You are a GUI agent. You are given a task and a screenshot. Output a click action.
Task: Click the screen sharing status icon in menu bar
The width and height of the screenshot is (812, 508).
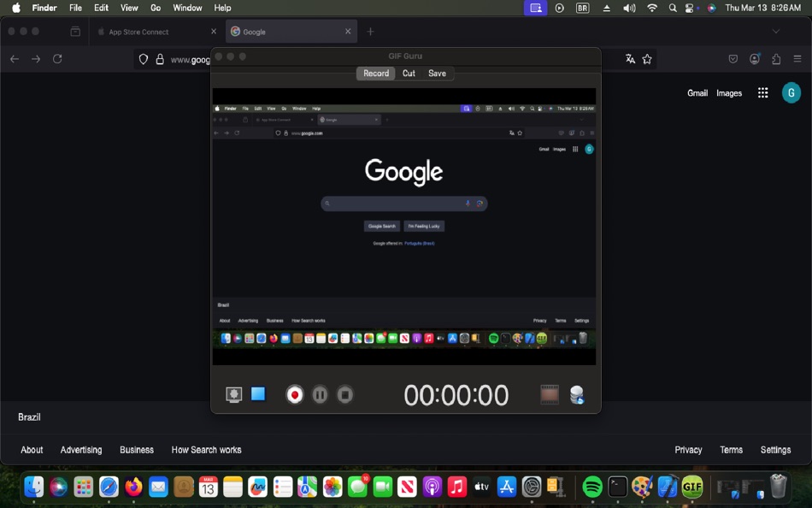pos(535,8)
